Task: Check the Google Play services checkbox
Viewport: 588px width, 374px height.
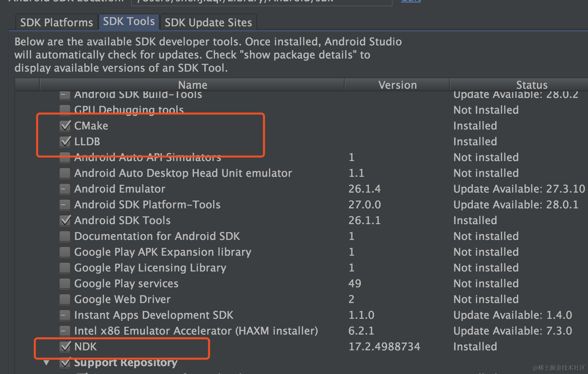Action: 65,283
